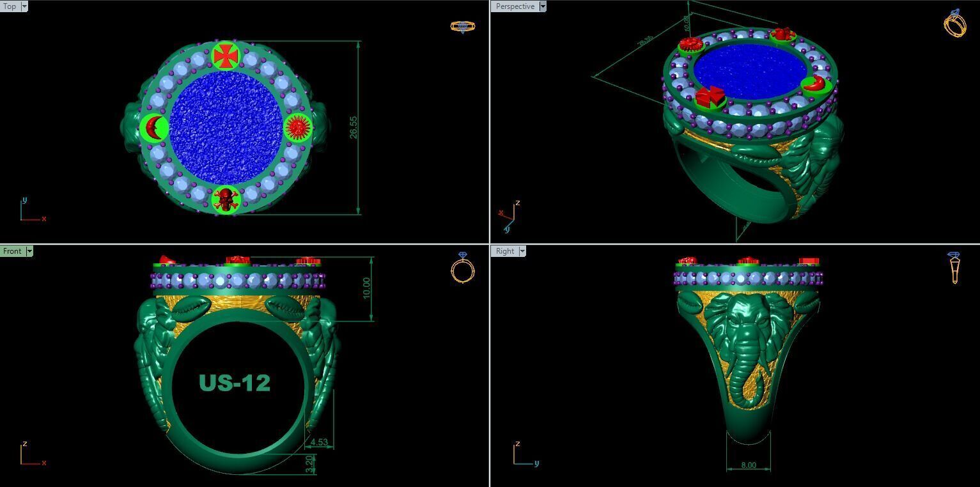Select the crescent moon emblem in Top view
This screenshot has height=487, width=980.
(155, 128)
